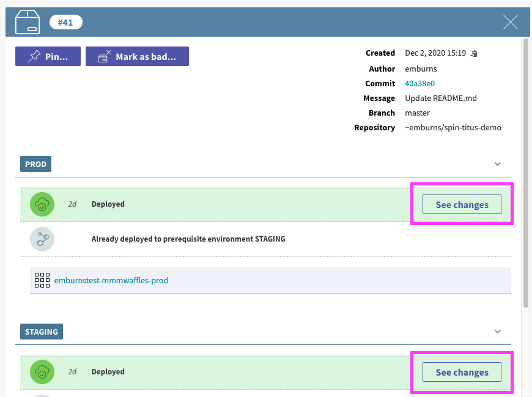Click the PROD environment label
The image size is (532, 397).
35,164
